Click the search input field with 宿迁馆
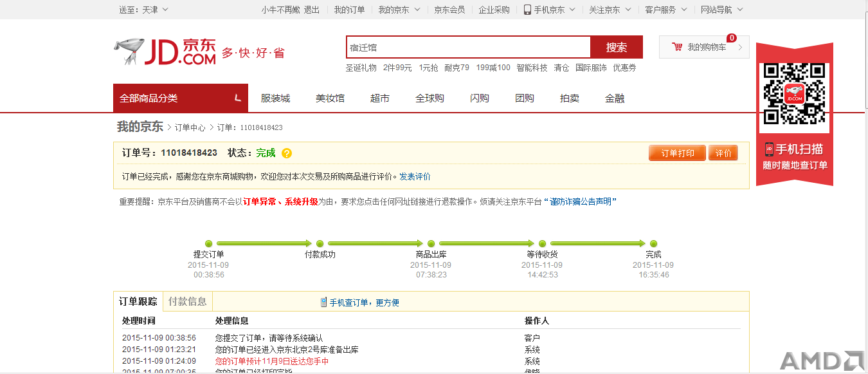 468,47
